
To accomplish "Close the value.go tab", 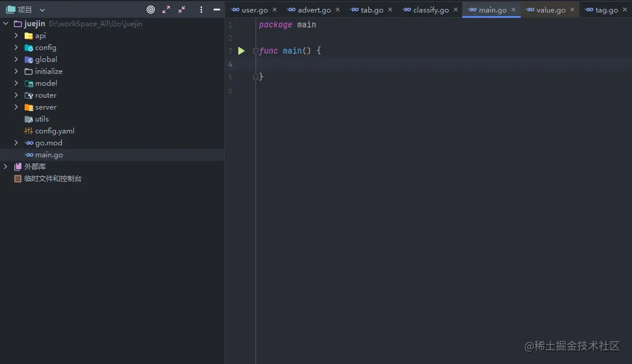I will pos(572,10).
